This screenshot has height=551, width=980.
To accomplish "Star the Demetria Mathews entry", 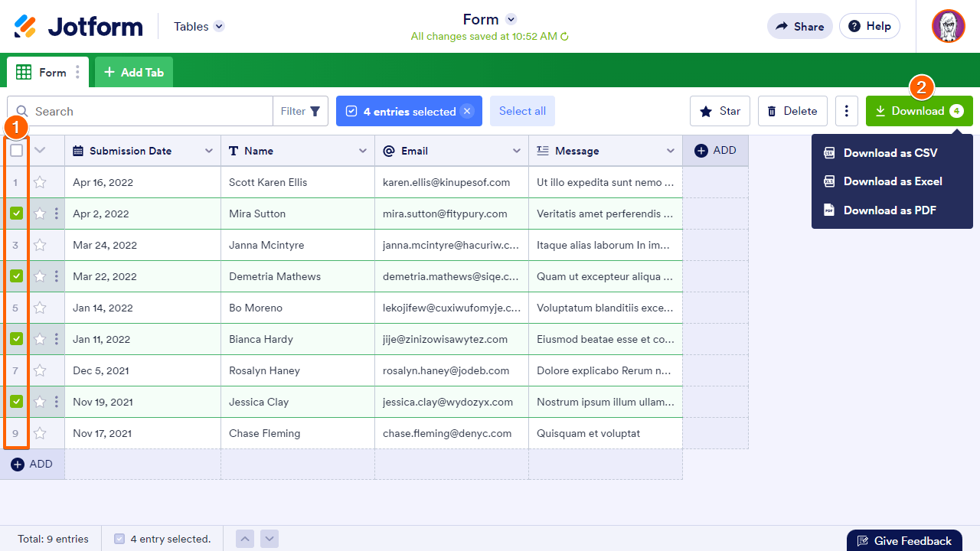I will [x=40, y=276].
